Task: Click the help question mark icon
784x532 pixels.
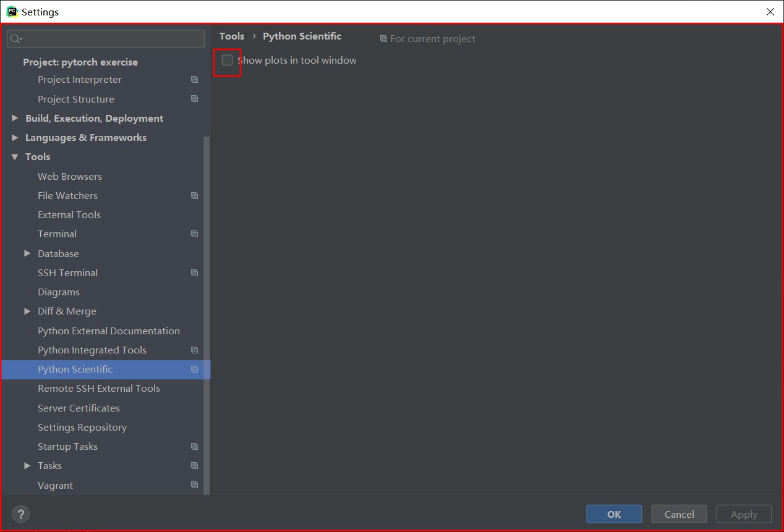Action: [20, 513]
